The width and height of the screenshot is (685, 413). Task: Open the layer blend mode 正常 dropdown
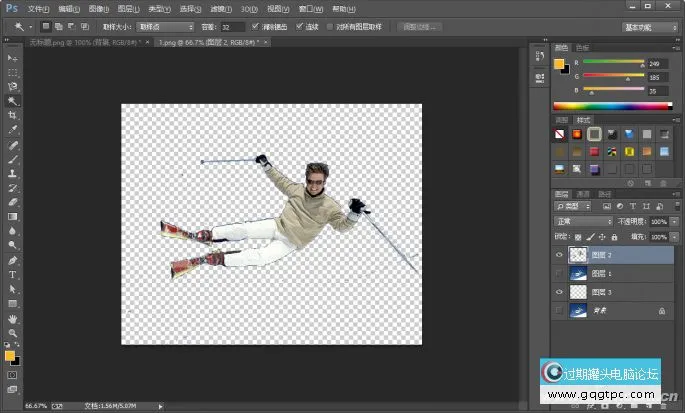click(584, 221)
